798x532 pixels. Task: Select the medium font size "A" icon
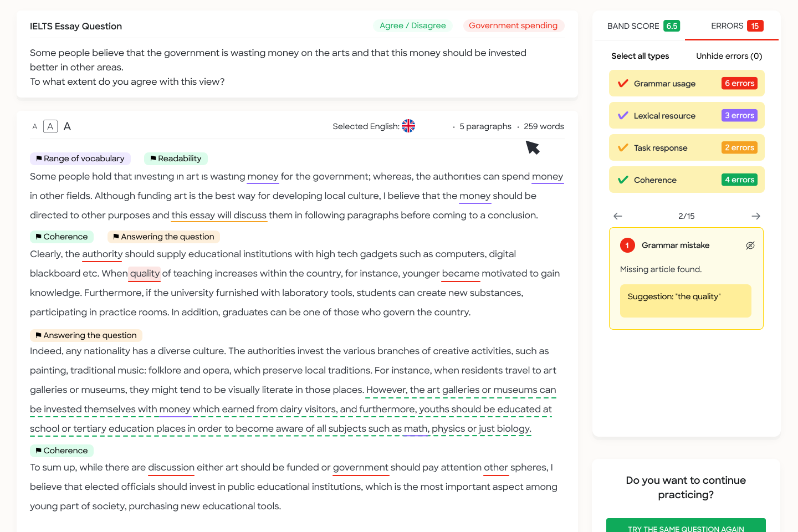(50, 126)
